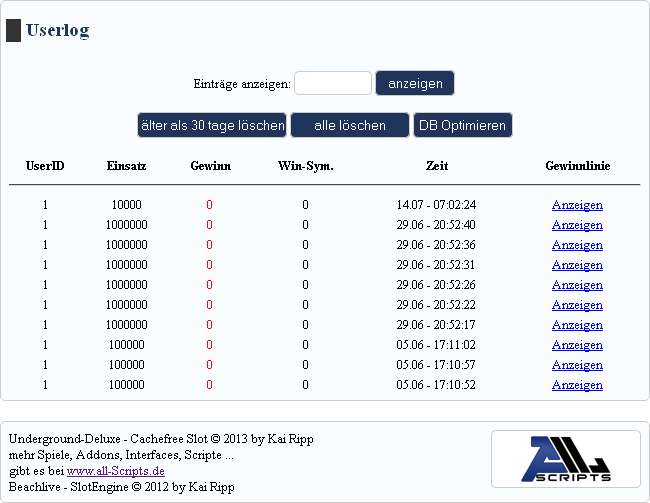Click the time 14.07 - 07:02:24
Screen dimensions: 650x503
pos(436,205)
